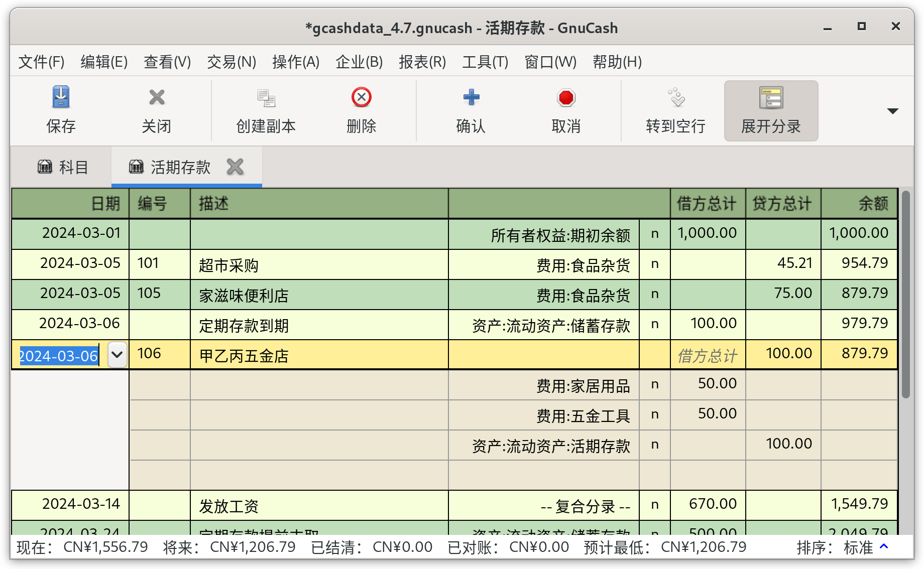The image size is (924, 569).
Task: Select the 超市采购 description cell
Action: click(319, 265)
